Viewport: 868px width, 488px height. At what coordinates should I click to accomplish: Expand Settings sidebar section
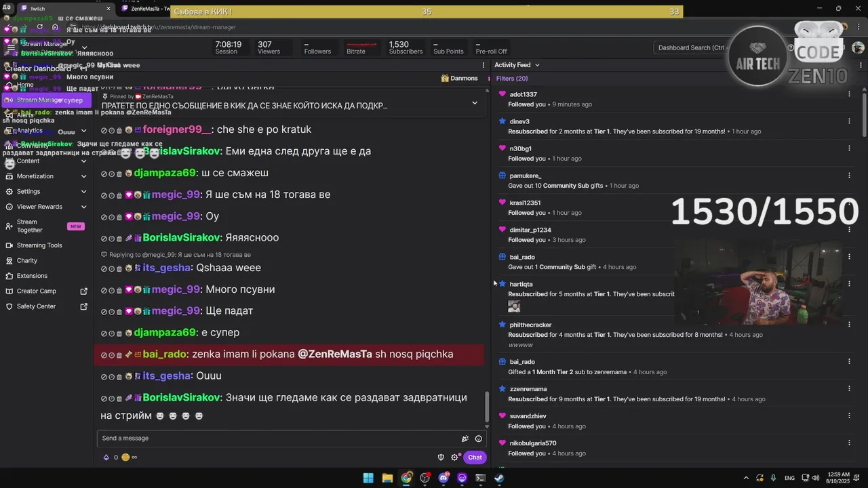pos(83,192)
